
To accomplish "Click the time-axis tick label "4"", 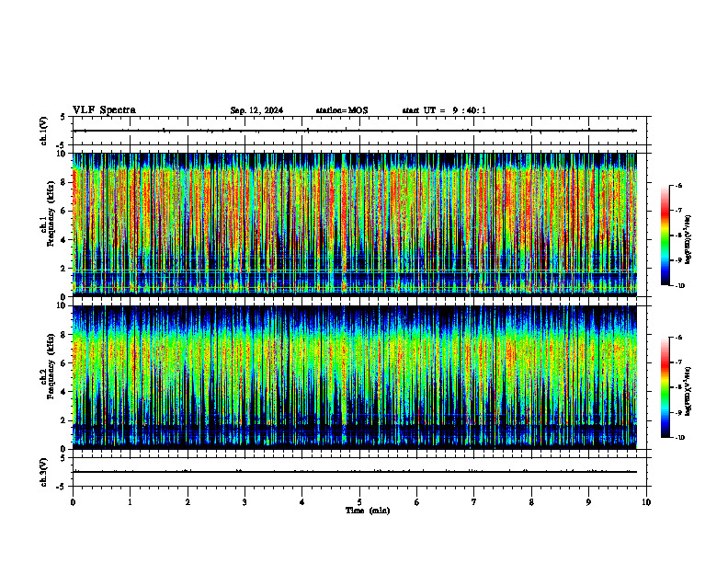I will (x=302, y=502).
